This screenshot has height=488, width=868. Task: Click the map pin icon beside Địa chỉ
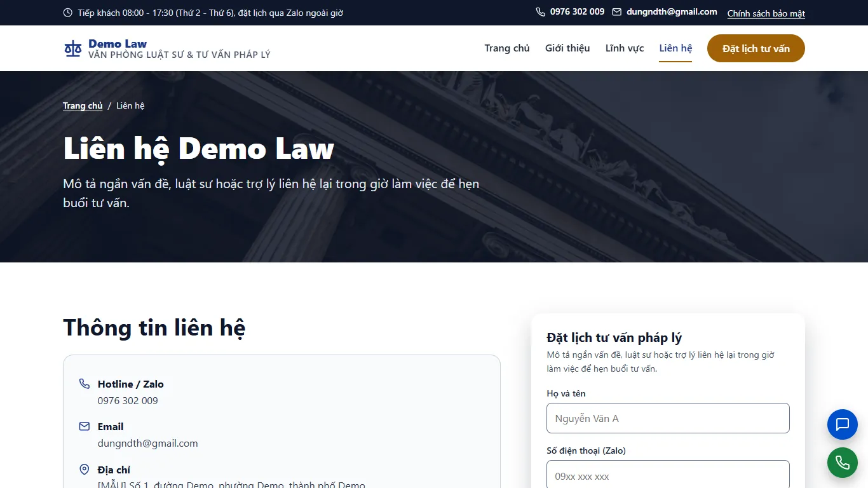point(85,470)
